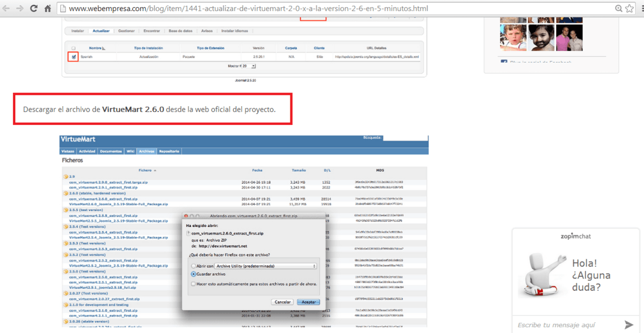Open VirtueMart2.6.0_Joomla_2.5.19-Stable-Full_Package.zip link

tap(119, 205)
